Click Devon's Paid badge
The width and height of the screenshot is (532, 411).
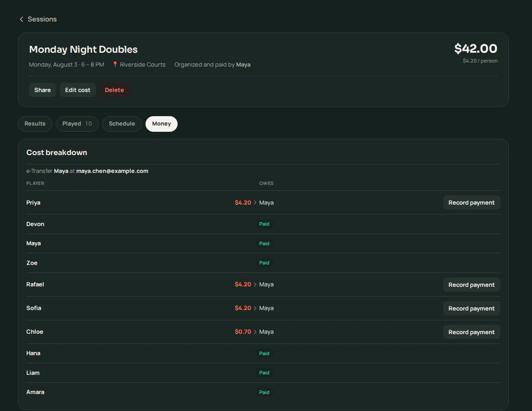pyautogui.click(x=264, y=224)
